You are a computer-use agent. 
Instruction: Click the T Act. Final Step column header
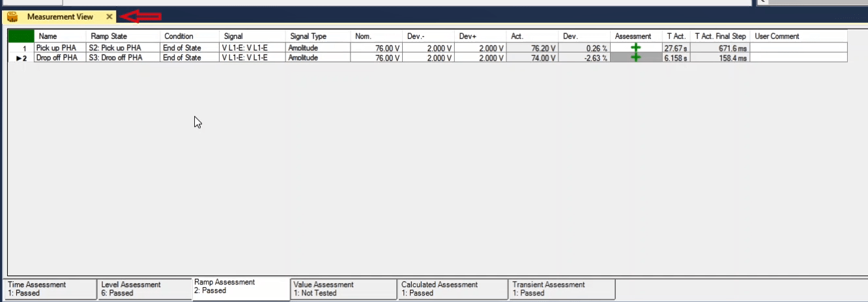tap(720, 36)
